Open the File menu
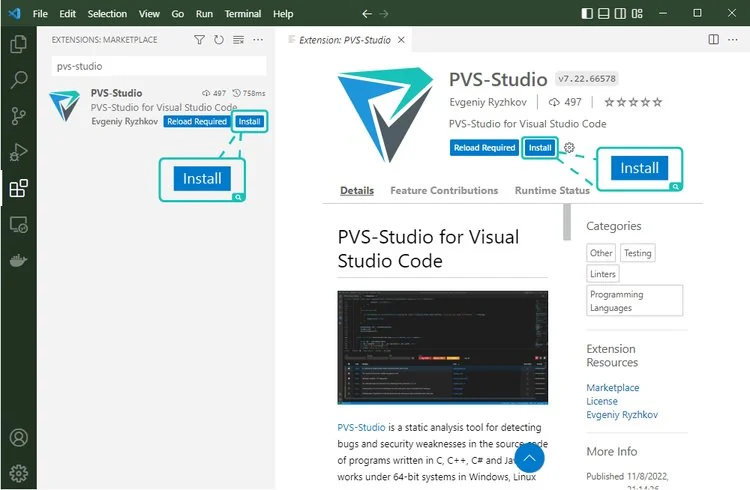Viewport: 750px width, 490px height. [x=40, y=14]
